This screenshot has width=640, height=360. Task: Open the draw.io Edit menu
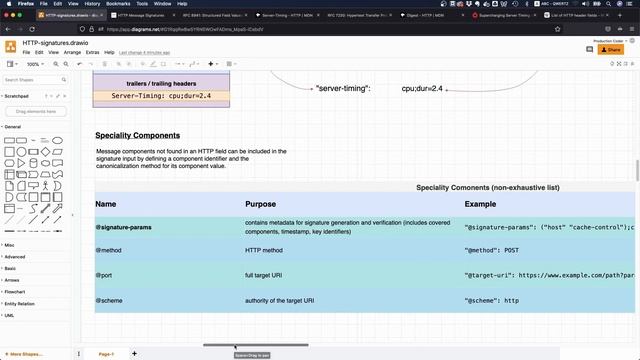point(39,52)
